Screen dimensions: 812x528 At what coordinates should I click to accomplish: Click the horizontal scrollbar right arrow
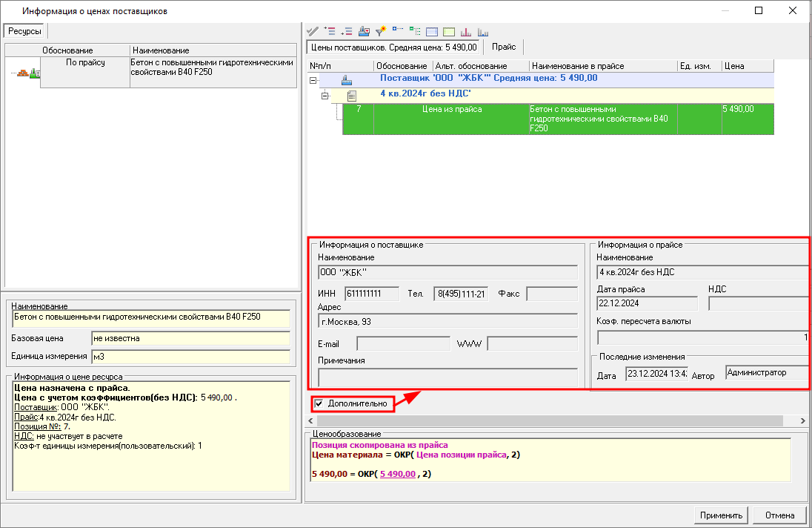[802, 420]
